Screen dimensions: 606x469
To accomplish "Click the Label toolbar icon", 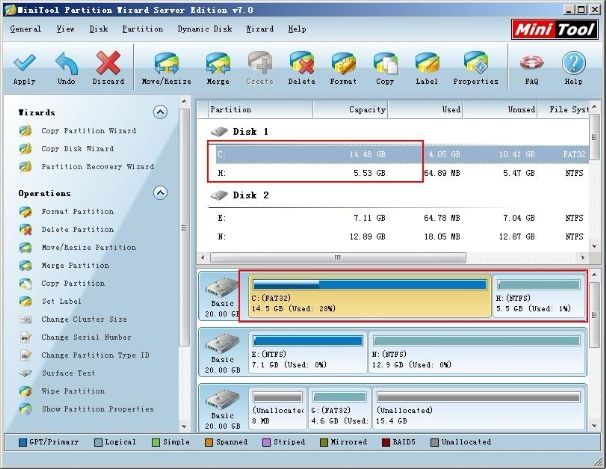I will pyautogui.click(x=427, y=63).
